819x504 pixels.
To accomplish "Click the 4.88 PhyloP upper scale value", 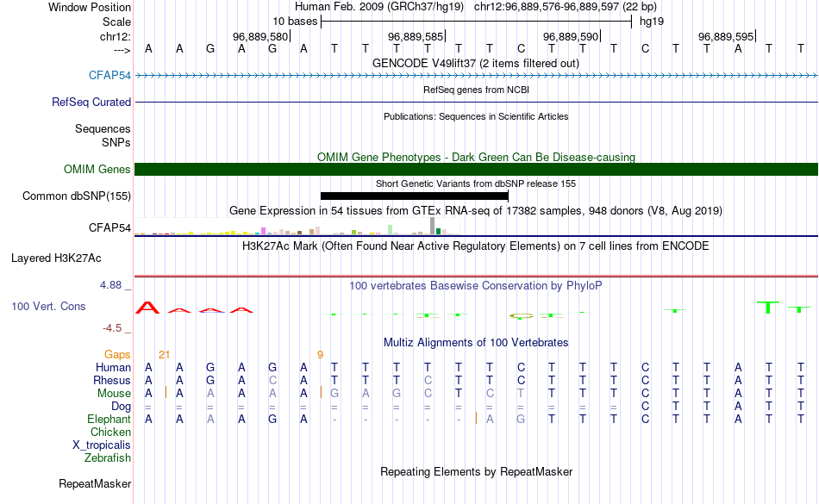I will (110, 285).
